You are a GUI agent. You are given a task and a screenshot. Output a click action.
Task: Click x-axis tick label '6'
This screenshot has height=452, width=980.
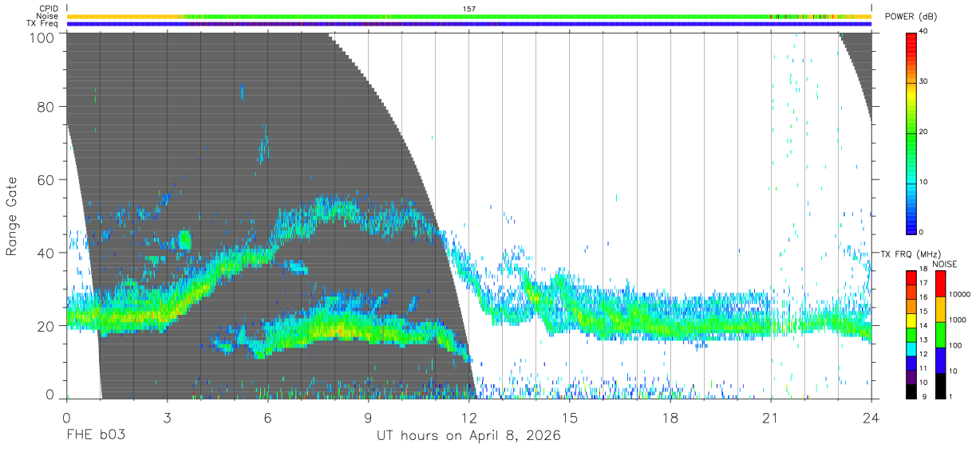point(267,418)
